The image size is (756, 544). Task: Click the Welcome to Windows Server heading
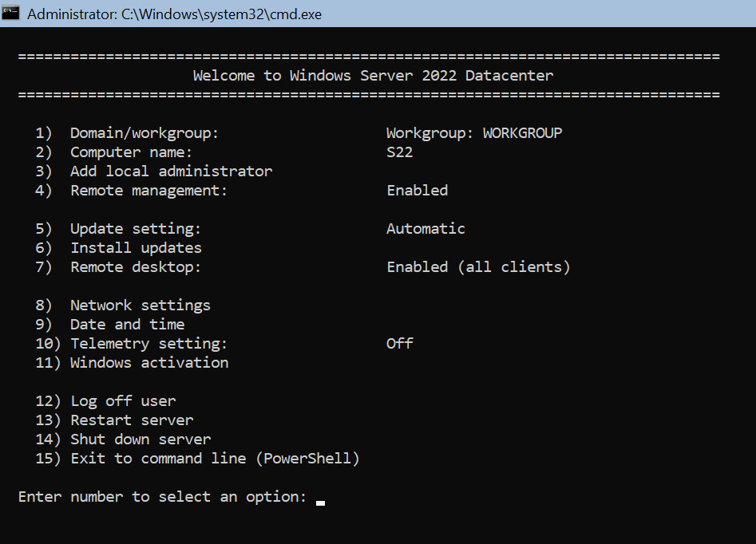(x=373, y=76)
